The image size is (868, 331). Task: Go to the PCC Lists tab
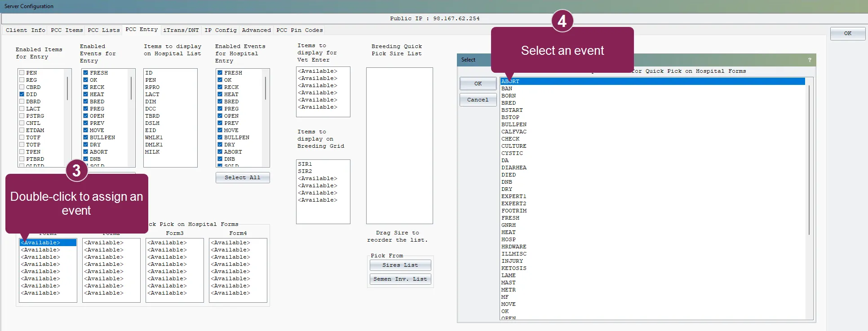coord(104,30)
